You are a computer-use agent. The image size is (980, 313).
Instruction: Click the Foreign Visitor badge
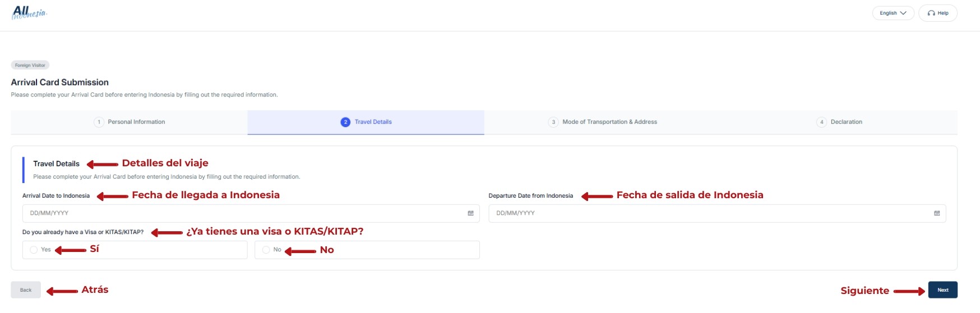pyautogui.click(x=30, y=66)
